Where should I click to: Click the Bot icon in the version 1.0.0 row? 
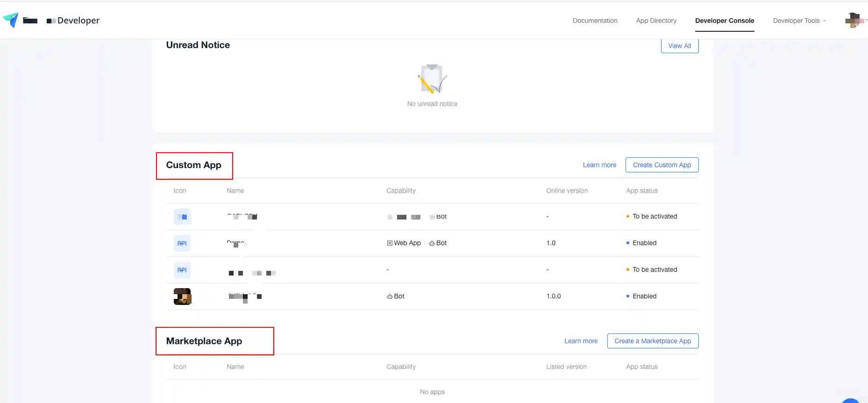coord(390,297)
